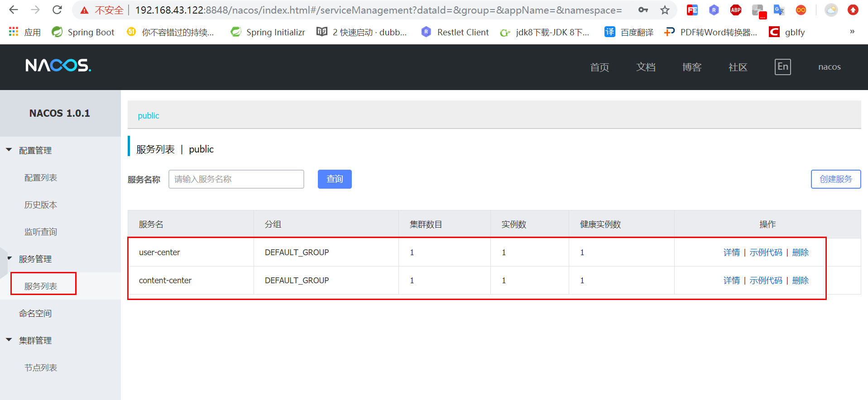The image size is (868, 400).
Task: Open the Spring Initializr bookmark
Action: click(268, 32)
